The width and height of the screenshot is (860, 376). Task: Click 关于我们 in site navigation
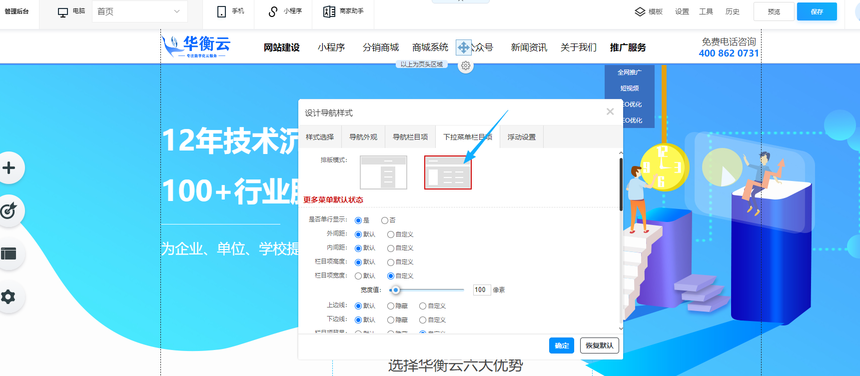coord(578,48)
